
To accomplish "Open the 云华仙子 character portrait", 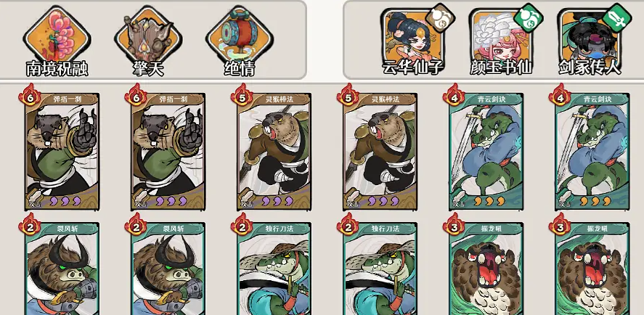I will pos(413,36).
